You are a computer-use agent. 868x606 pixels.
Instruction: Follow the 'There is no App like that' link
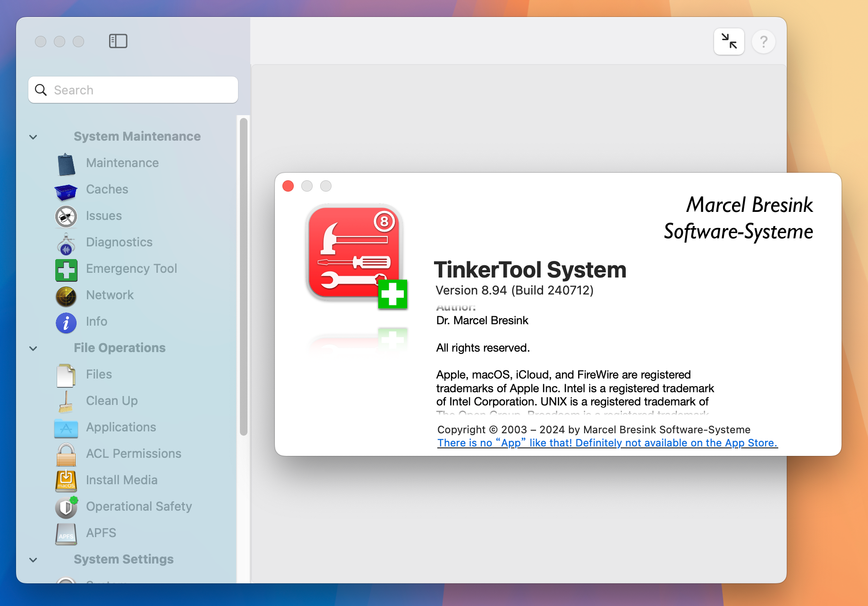point(607,443)
